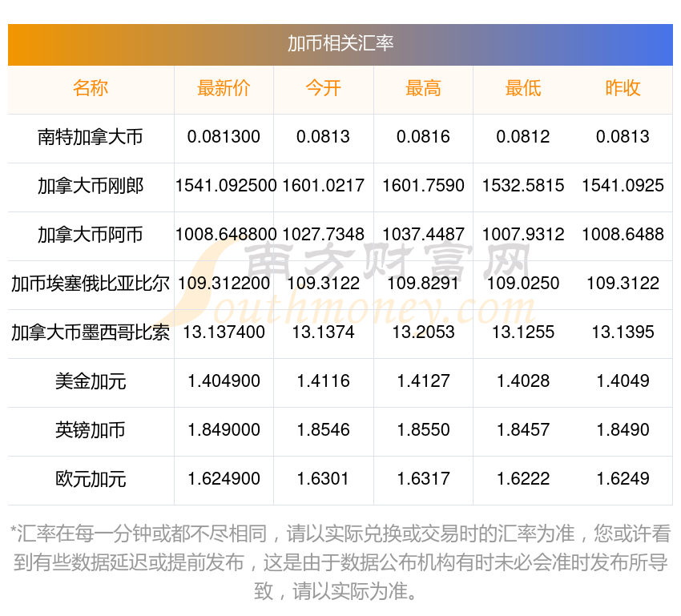Click the 最高 column header
681x616 pixels.
pos(423,88)
